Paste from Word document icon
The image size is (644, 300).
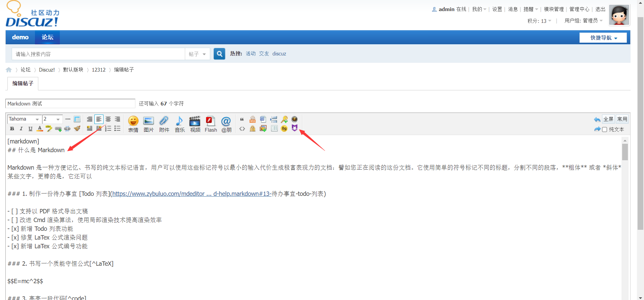tap(263, 119)
